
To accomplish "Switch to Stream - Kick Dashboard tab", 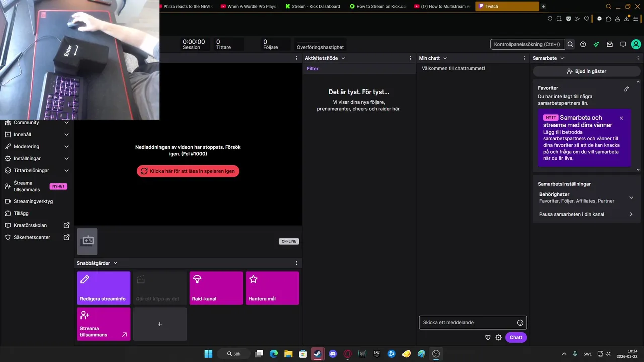I will pos(313,6).
